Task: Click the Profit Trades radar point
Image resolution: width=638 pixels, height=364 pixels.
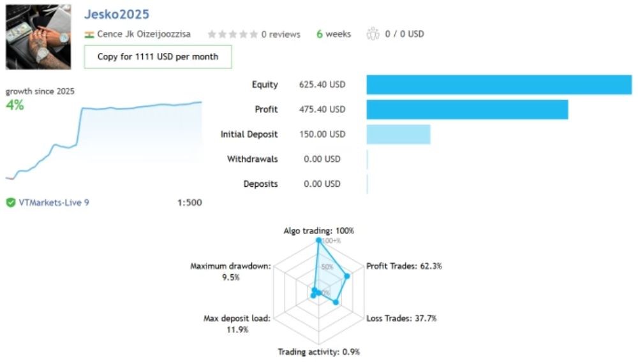Action: pyautogui.click(x=347, y=276)
